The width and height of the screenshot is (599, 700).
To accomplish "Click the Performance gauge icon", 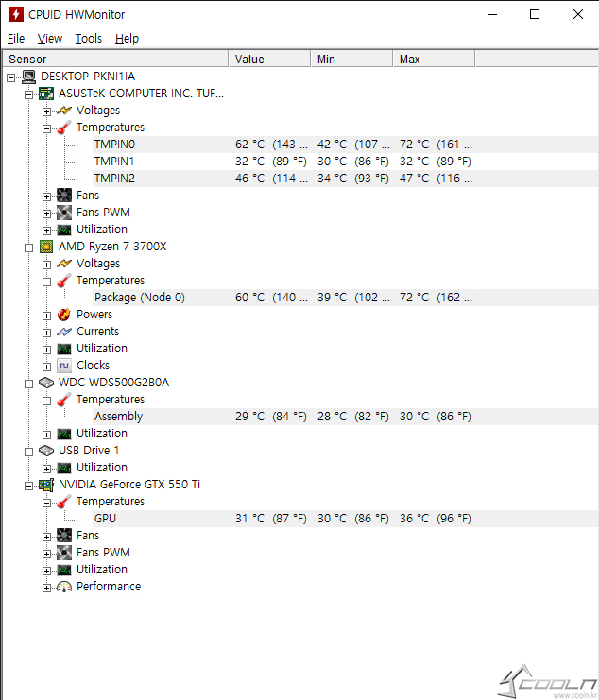I will tap(64, 587).
